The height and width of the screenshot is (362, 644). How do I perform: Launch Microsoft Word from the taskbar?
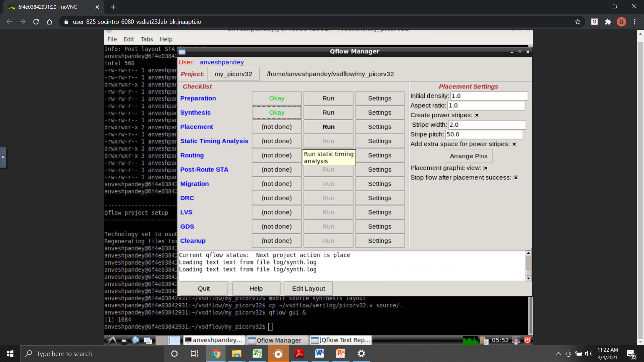pyautogui.click(x=319, y=354)
